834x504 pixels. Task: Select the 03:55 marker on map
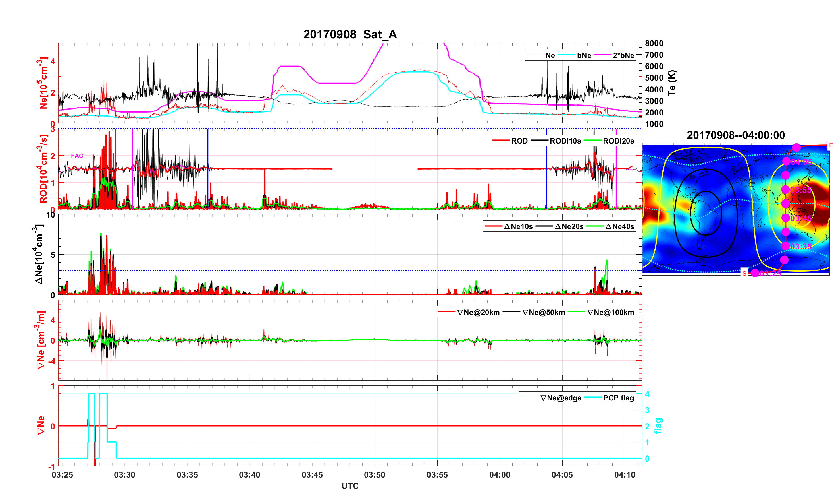click(786, 190)
